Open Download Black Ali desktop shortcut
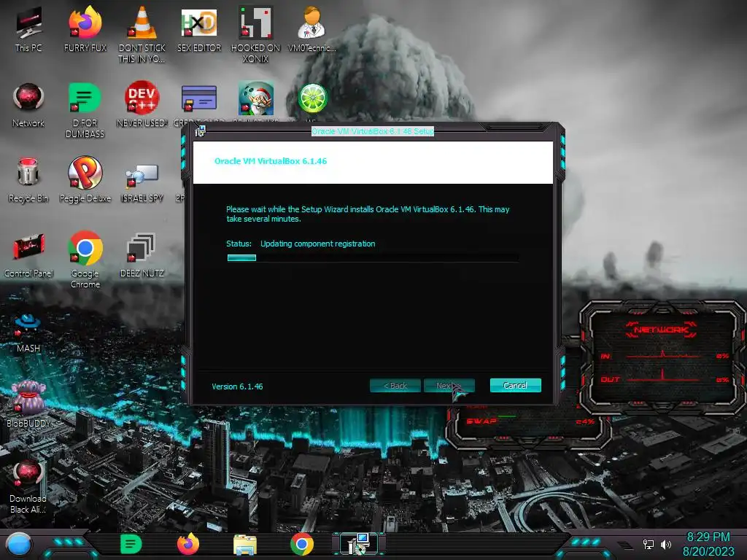 pos(28,486)
